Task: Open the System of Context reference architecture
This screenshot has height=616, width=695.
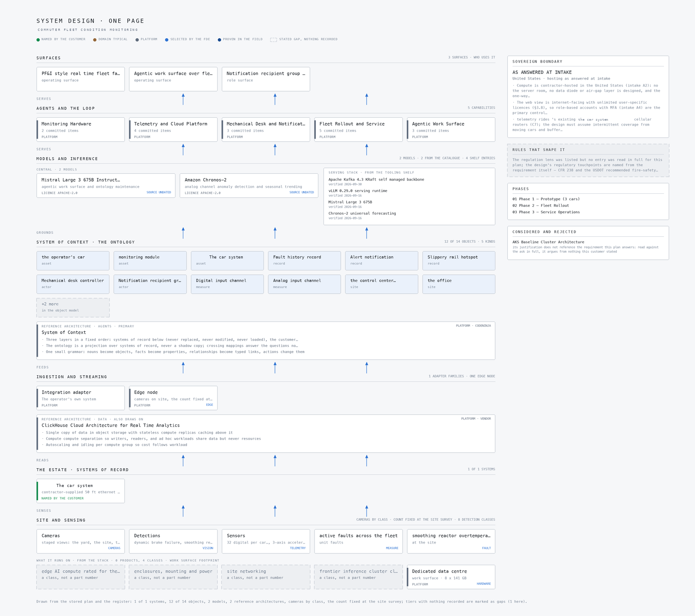Action: click(x=266, y=341)
